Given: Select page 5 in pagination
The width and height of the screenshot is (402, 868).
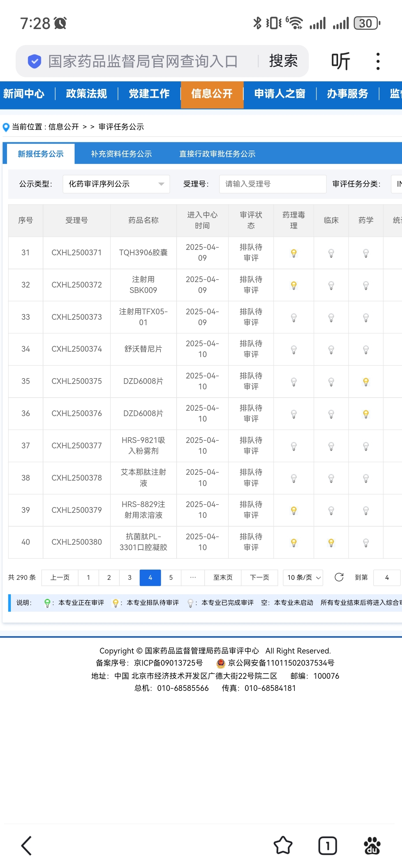Looking at the screenshot, I should [x=171, y=578].
